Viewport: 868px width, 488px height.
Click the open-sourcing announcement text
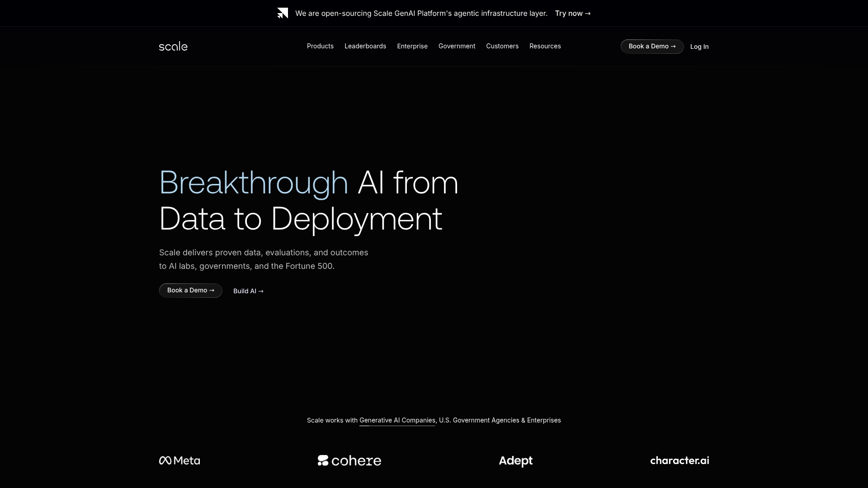421,13
